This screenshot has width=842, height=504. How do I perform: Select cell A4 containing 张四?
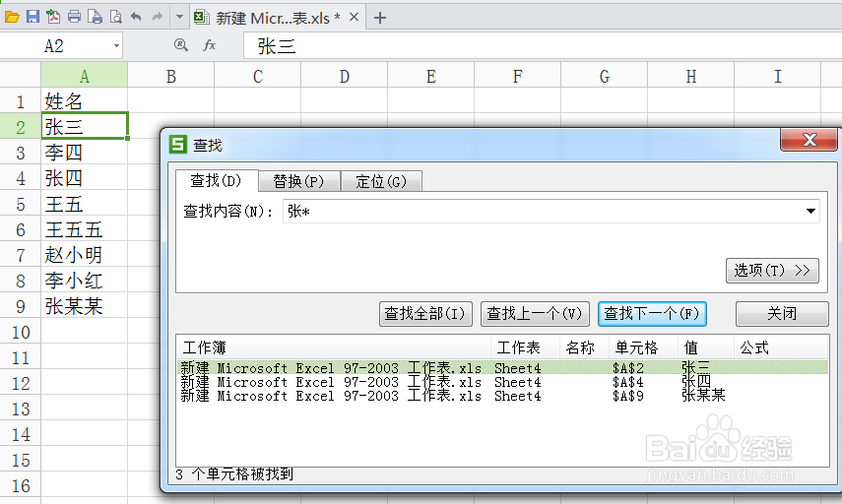click(85, 178)
